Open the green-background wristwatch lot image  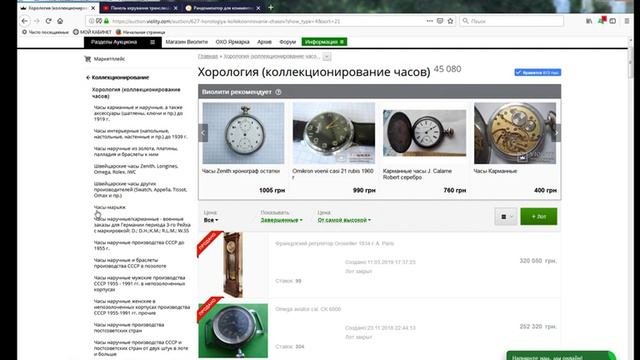coord(233,331)
